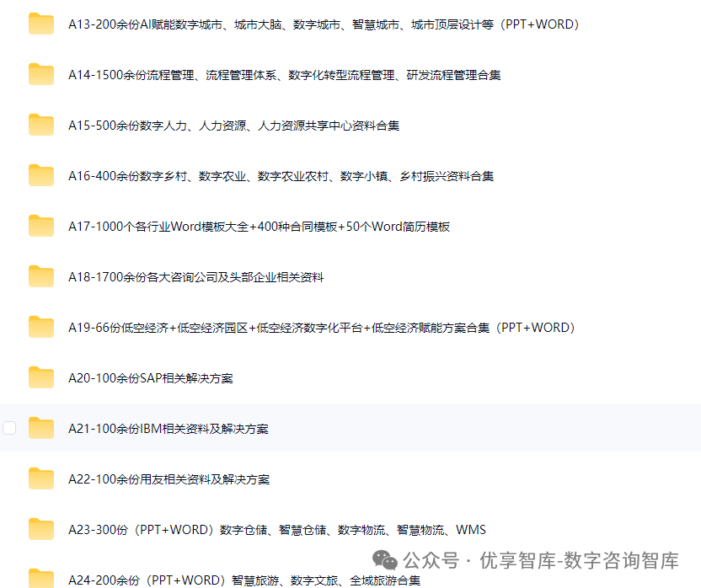Image resolution: width=701 pixels, height=588 pixels.
Task: Select the text A18-1700余份各大咨询公司及头部企业相关资料
Action: (x=195, y=277)
